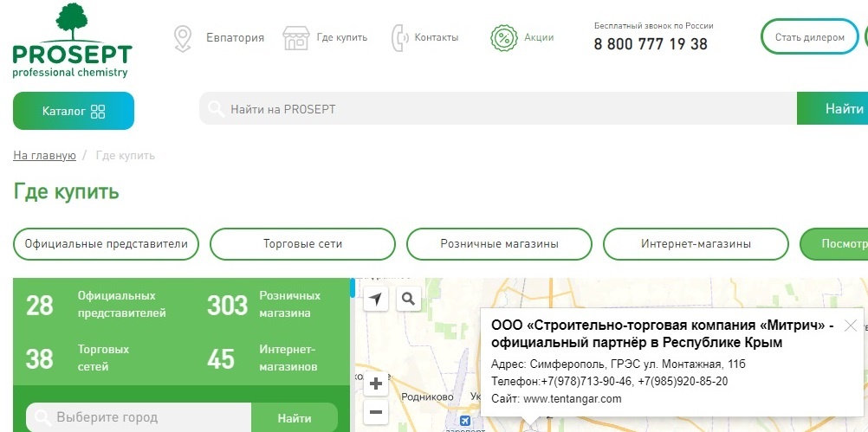Click the percent badge icon for Акции
The image size is (868, 432).
(504, 38)
